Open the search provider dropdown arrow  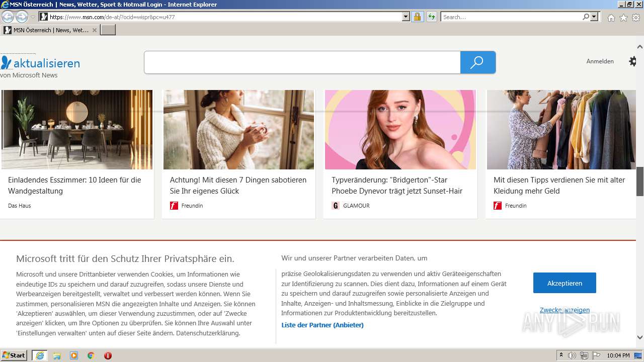click(x=594, y=17)
